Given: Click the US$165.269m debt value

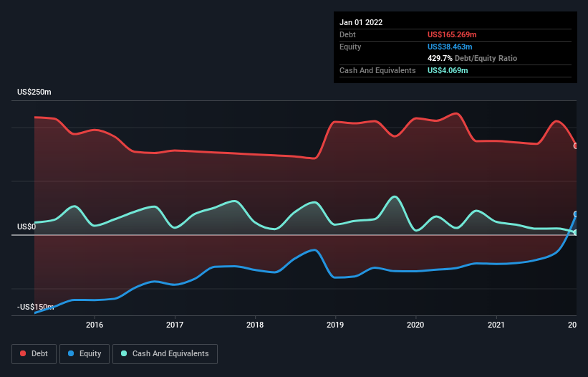Looking at the screenshot, I should (452, 34).
